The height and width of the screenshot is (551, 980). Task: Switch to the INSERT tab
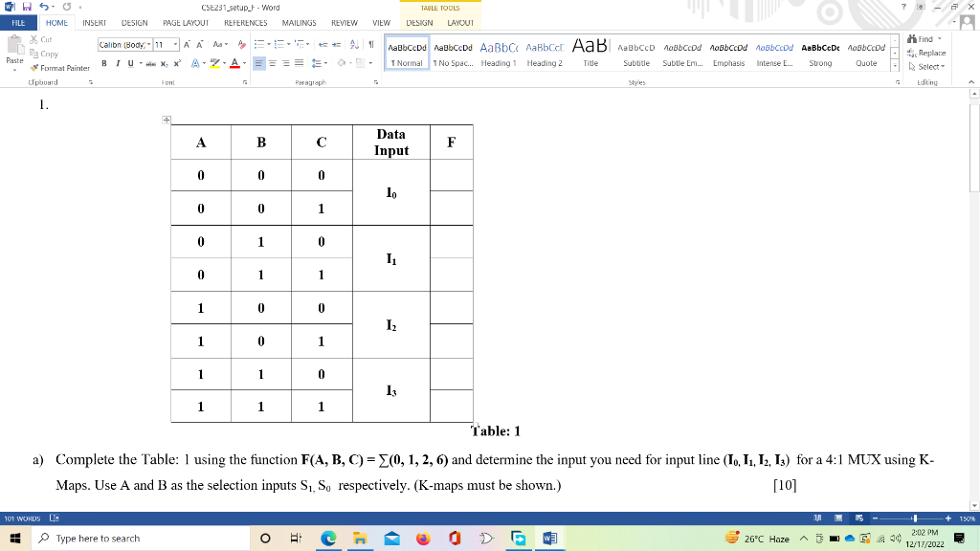click(94, 23)
